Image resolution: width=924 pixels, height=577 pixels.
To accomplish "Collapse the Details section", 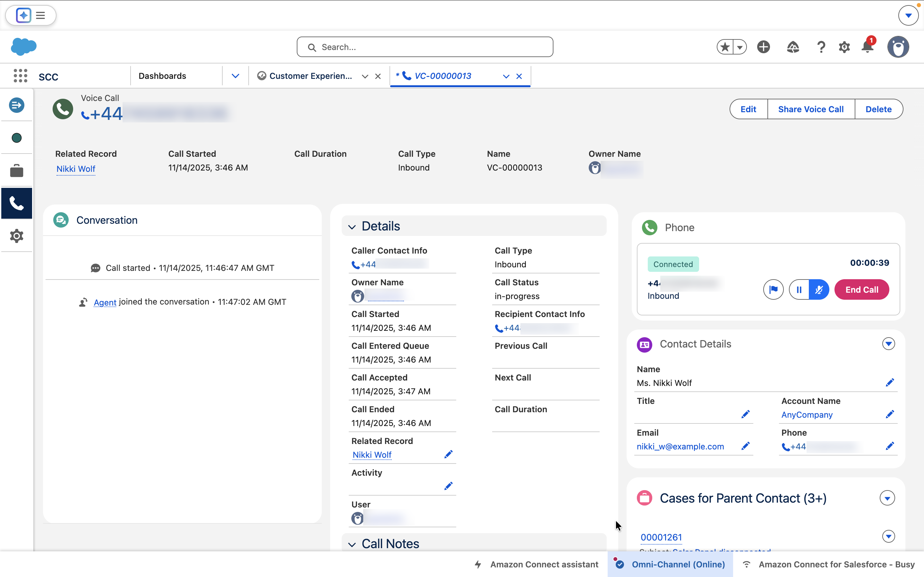I will [x=352, y=227].
